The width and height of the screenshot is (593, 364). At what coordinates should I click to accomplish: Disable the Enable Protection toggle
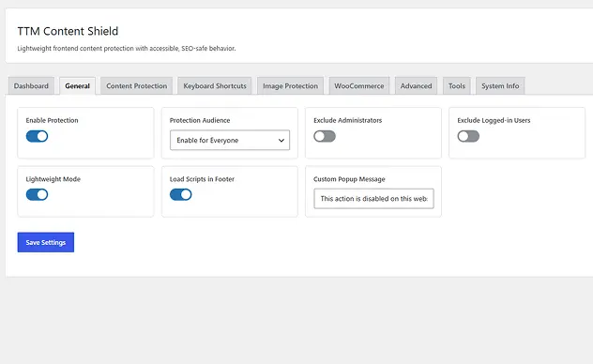tap(38, 136)
